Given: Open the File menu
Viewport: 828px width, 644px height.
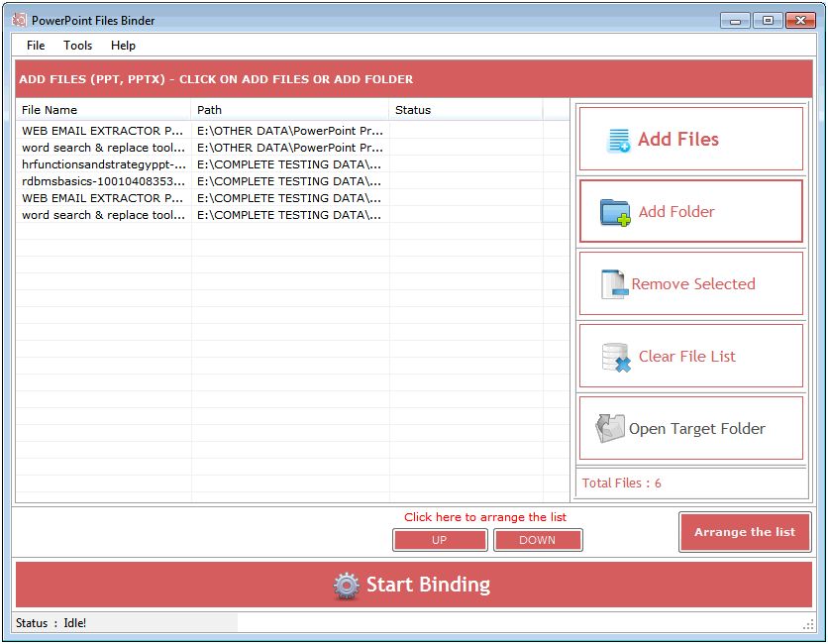Looking at the screenshot, I should coord(36,46).
